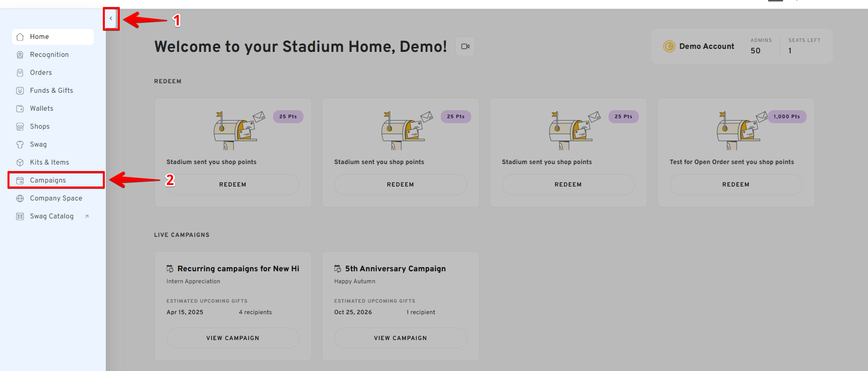Click the Kits & Items box icon

tap(20, 163)
